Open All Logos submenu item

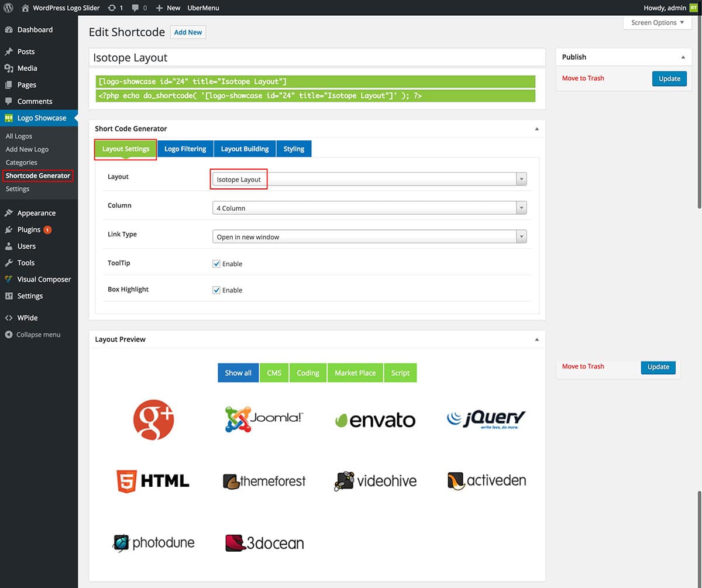(19, 136)
